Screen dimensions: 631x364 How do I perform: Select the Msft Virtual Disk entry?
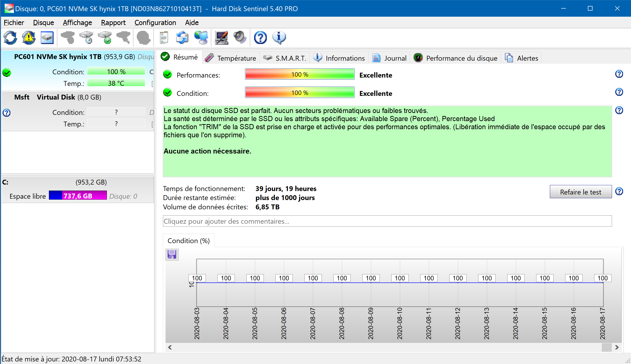click(x=78, y=111)
